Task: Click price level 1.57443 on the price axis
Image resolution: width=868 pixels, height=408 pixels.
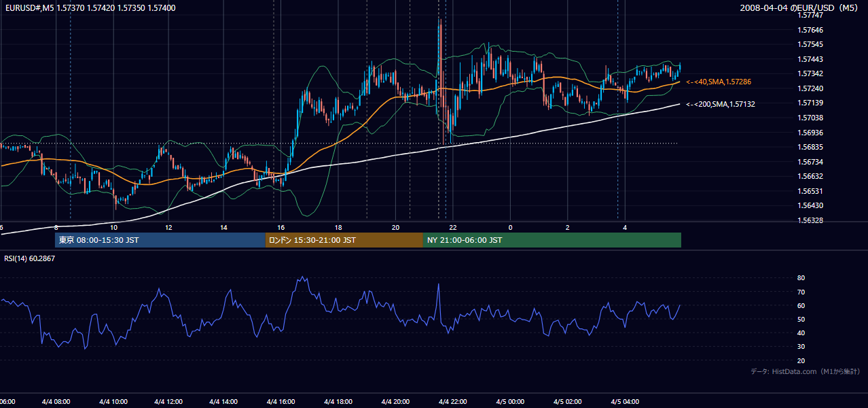Action: point(810,59)
